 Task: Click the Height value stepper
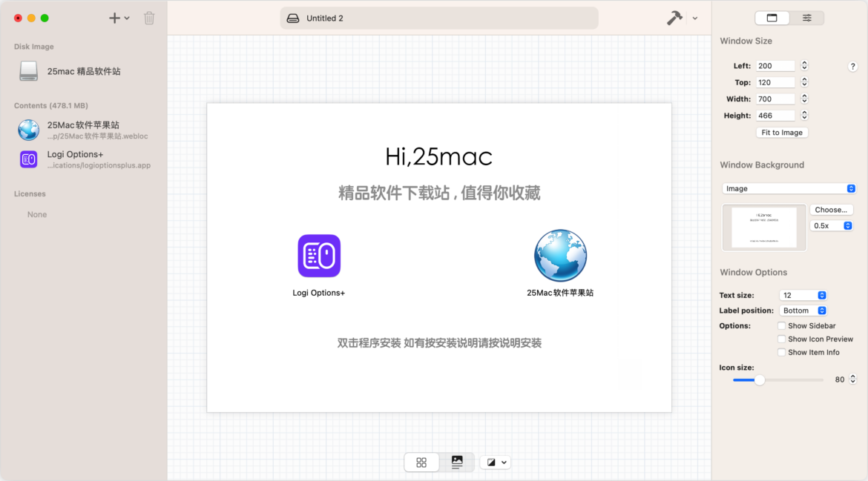coord(804,116)
